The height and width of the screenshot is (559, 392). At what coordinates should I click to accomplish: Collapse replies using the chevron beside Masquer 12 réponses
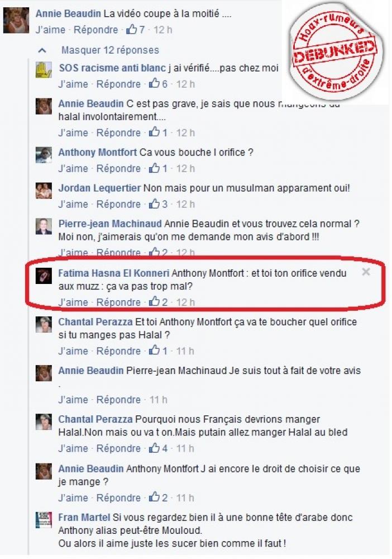42,50
